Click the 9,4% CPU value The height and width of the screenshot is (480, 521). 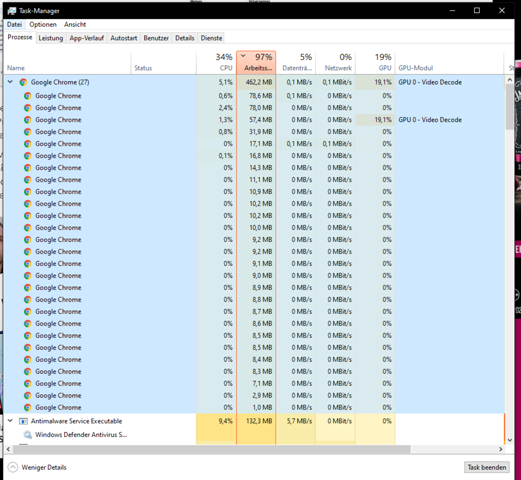click(225, 421)
